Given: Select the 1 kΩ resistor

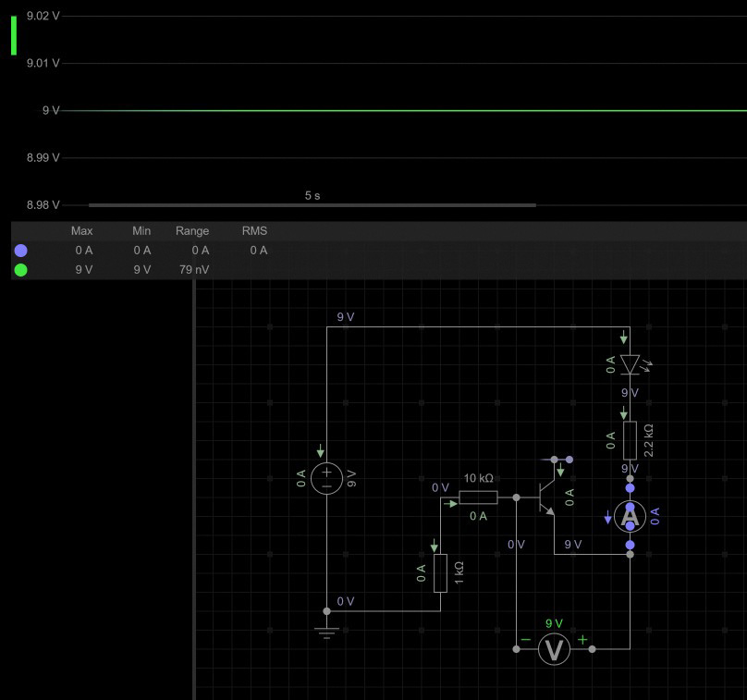Looking at the screenshot, I should click(x=440, y=573).
